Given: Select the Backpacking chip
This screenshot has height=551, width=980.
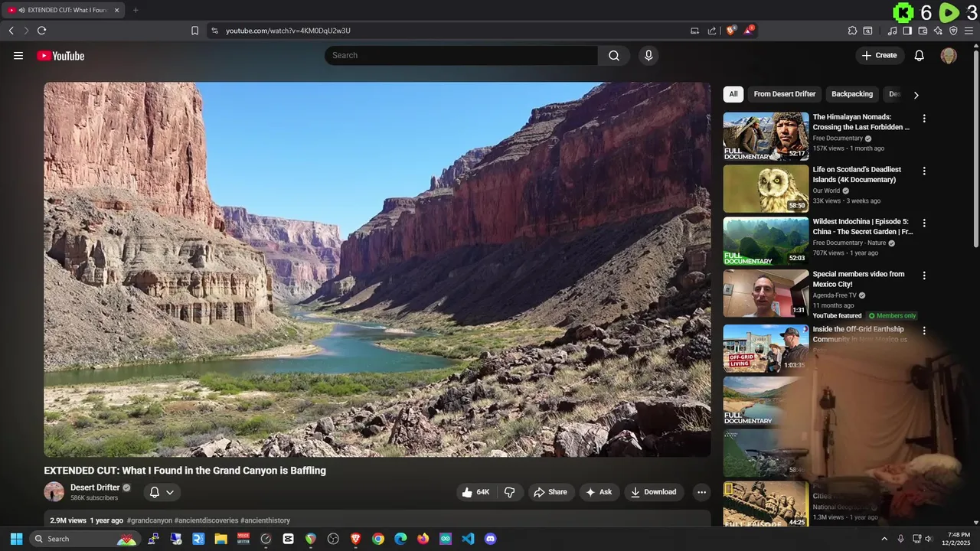Looking at the screenshot, I should [852, 94].
